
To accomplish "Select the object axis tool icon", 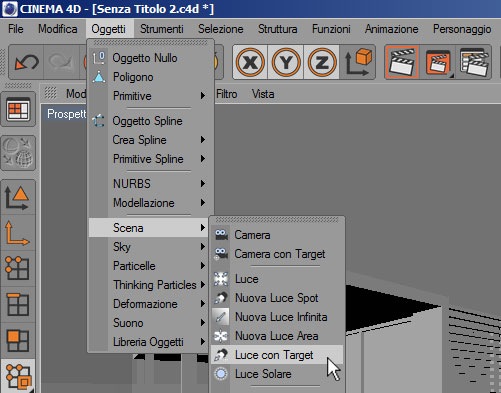I will point(18,233).
